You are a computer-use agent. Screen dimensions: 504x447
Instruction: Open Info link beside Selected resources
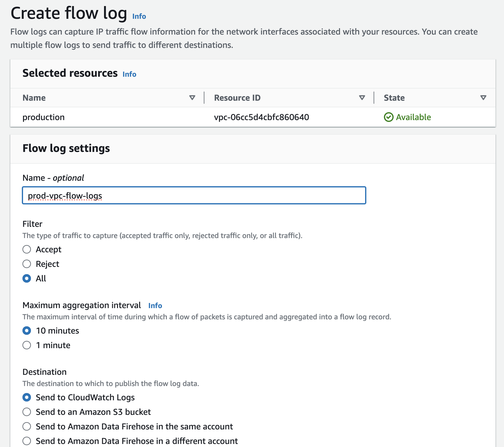pyautogui.click(x=129, y=74)
